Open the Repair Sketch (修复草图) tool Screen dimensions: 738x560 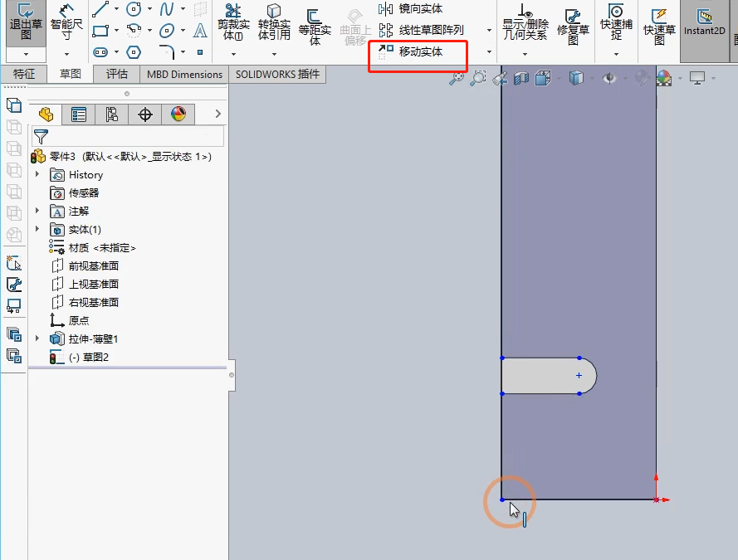[x=573, y=25]
